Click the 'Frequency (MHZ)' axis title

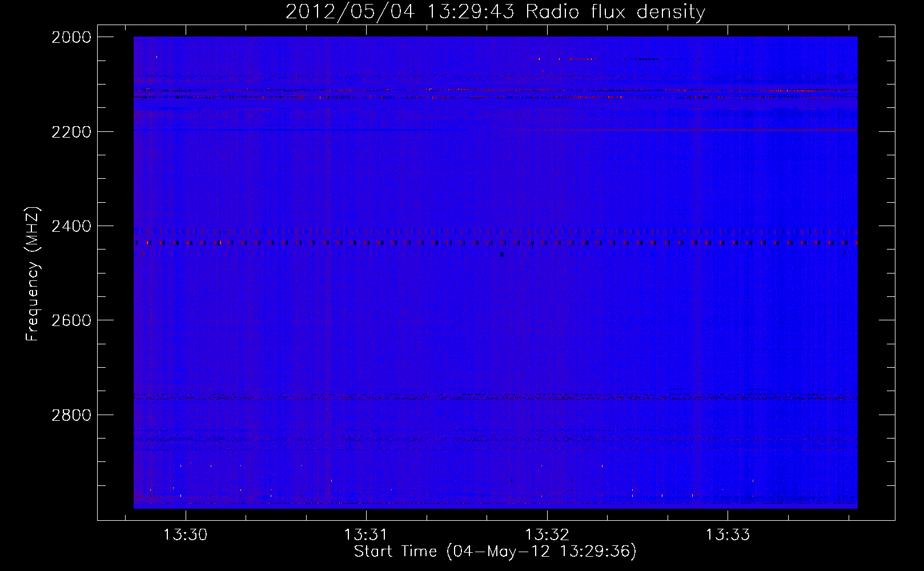tap(33, 274)
